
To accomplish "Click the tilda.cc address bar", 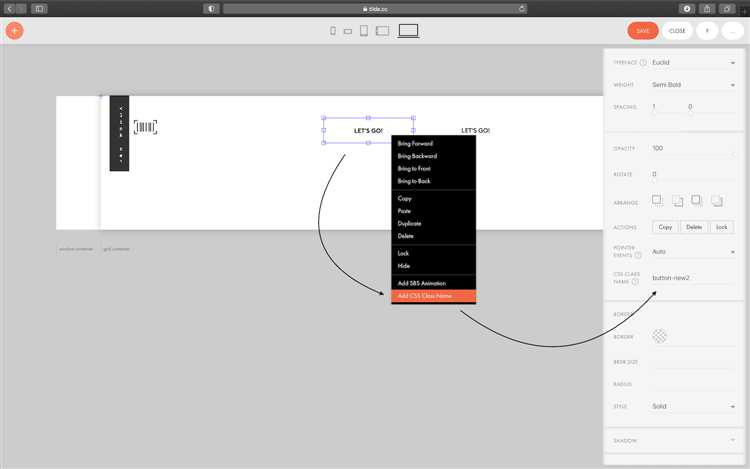I will [375, 9].
